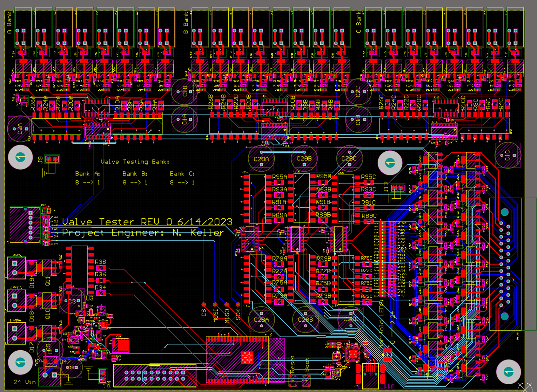Click the 'Project Engineer: N. Keller' text
Viewport: 537px width, 392px height.
coord(143,233)
